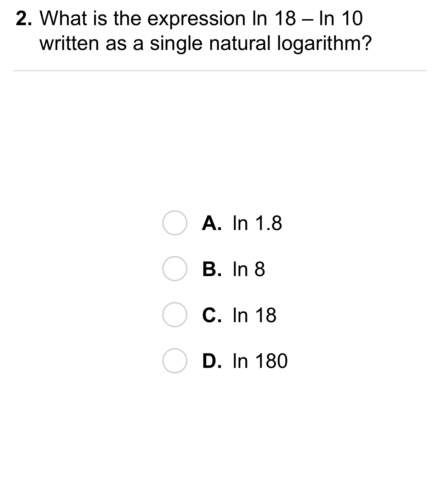Screen dimensions: 439x504
Task: Choose the radio button for answer C
Action: [175, 315]
